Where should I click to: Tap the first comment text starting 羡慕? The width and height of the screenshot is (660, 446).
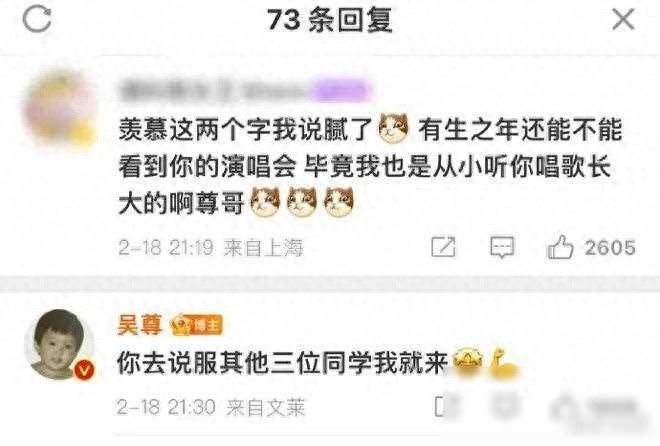pos(370,167)
